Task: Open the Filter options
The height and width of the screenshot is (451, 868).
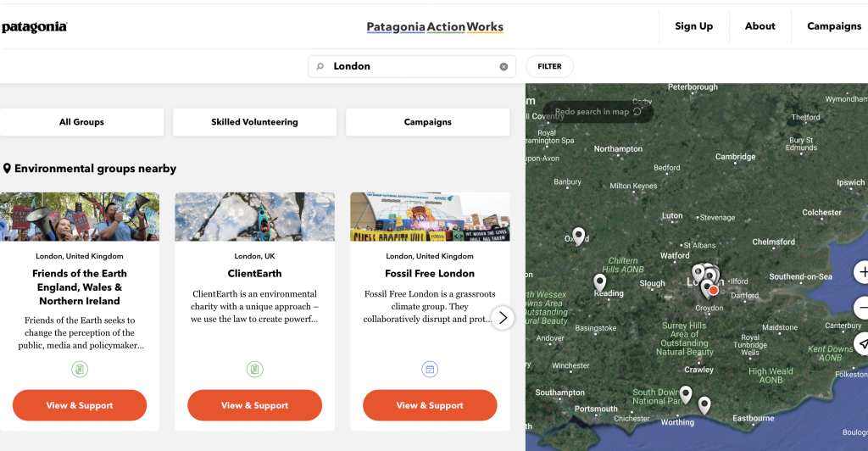Action: coord(549,66)
